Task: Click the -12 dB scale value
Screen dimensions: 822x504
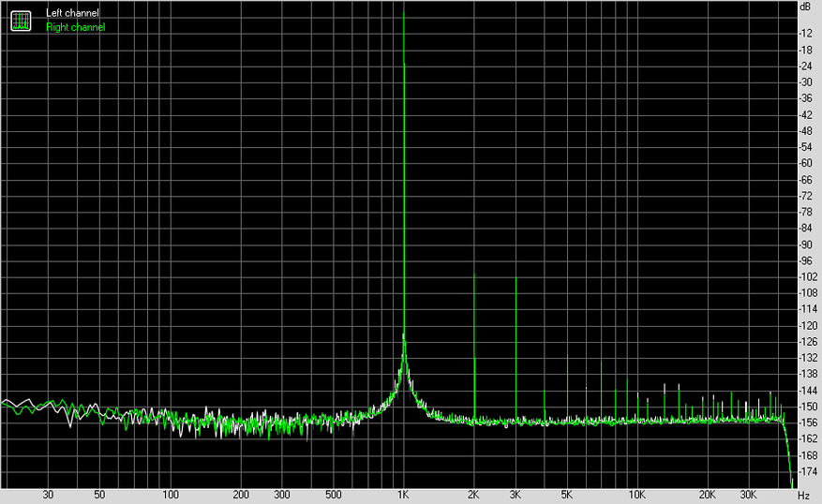Action: click(806, 33)
